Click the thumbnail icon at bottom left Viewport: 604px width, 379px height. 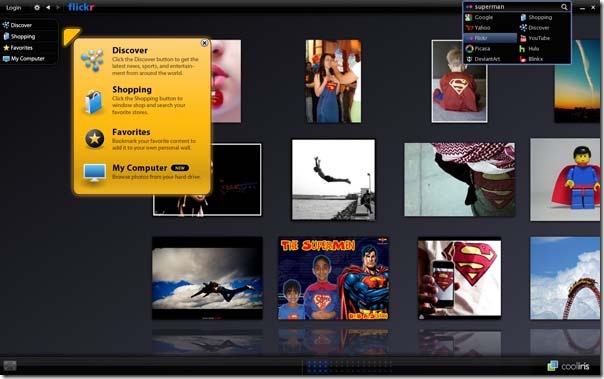click(x=10, y=366)
